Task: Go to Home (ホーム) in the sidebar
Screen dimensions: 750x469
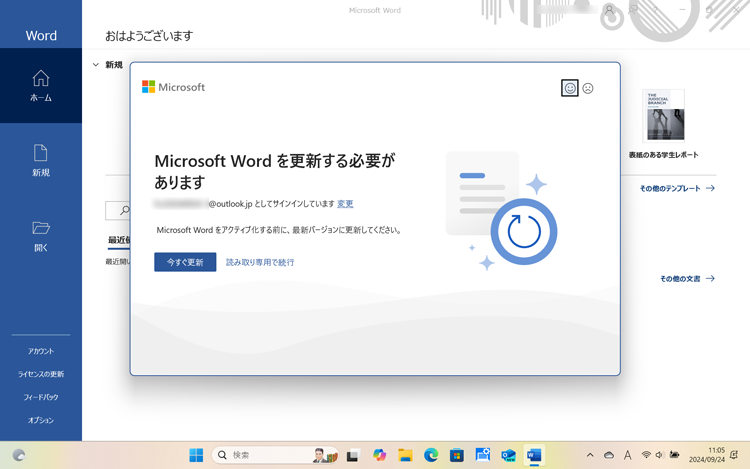Action: pyautogui.click(x=41, y=86)
